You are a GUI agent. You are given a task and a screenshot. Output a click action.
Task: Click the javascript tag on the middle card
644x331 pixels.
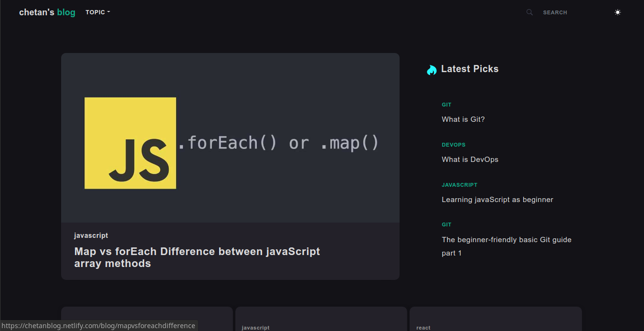(255, 327)
